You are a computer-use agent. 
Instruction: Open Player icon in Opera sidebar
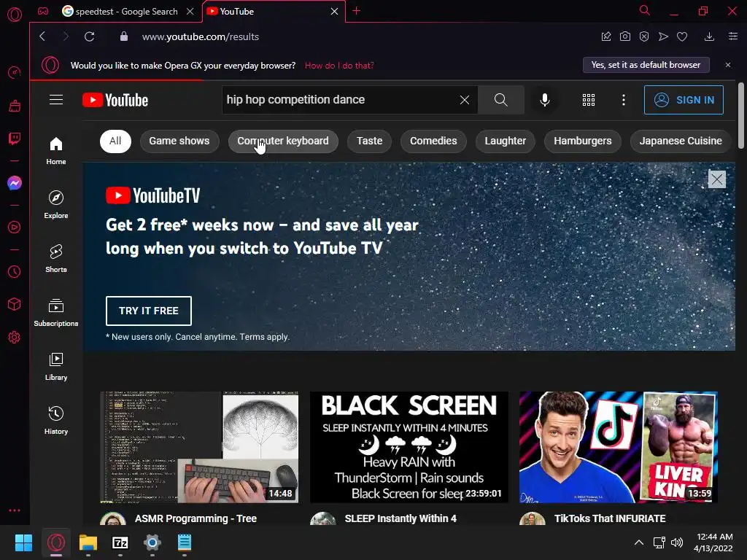click(x=15, y=227)
